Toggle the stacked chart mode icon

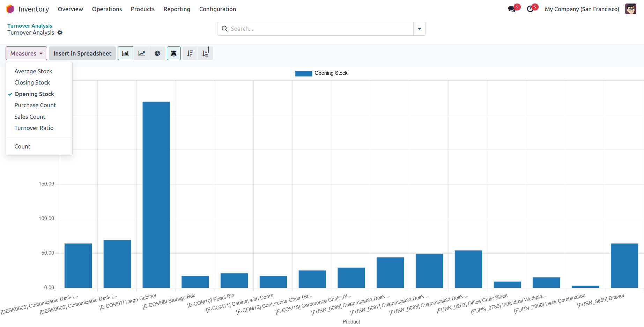coord(173,53)
